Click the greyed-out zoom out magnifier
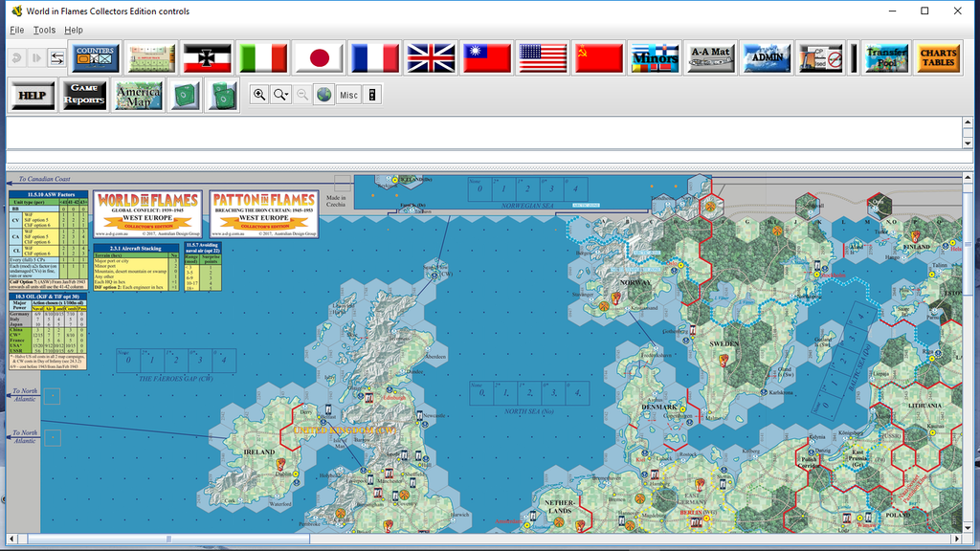This screenshot has width=980, height=551. coord(302,95)
